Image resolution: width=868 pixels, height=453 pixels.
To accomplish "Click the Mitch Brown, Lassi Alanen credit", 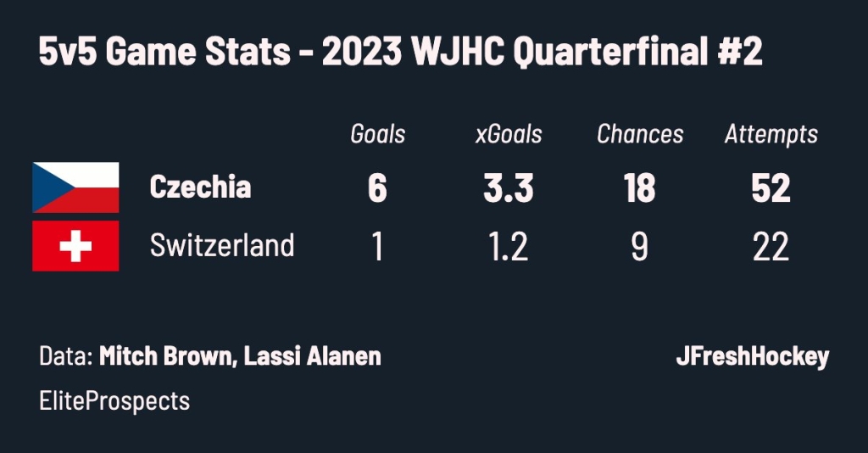I will pos(240,355).
